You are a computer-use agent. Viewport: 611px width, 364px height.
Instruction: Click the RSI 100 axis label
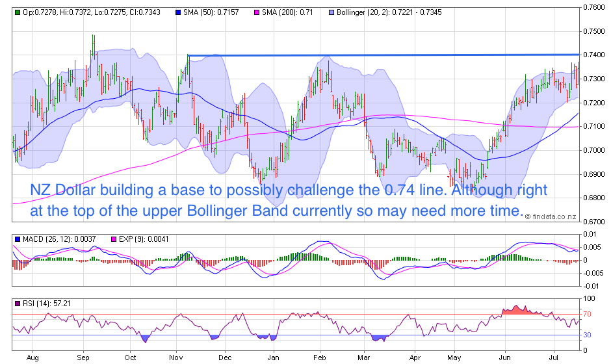pyautogui.click(x=589, y=299)
